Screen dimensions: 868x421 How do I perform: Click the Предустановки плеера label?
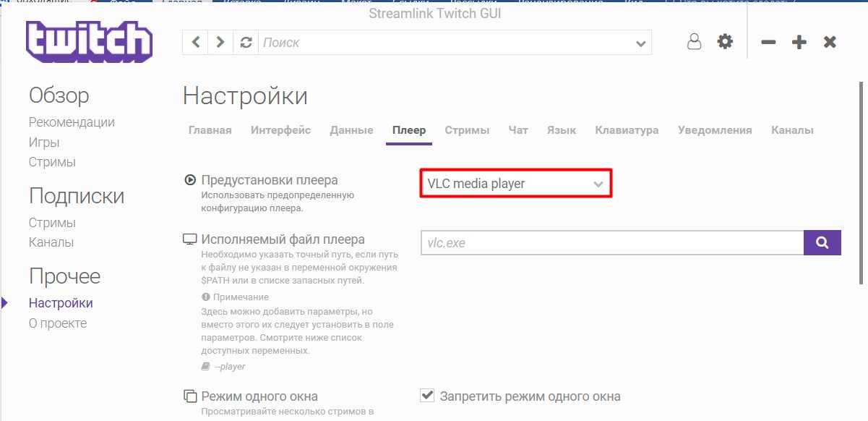[x=270, y=180]
